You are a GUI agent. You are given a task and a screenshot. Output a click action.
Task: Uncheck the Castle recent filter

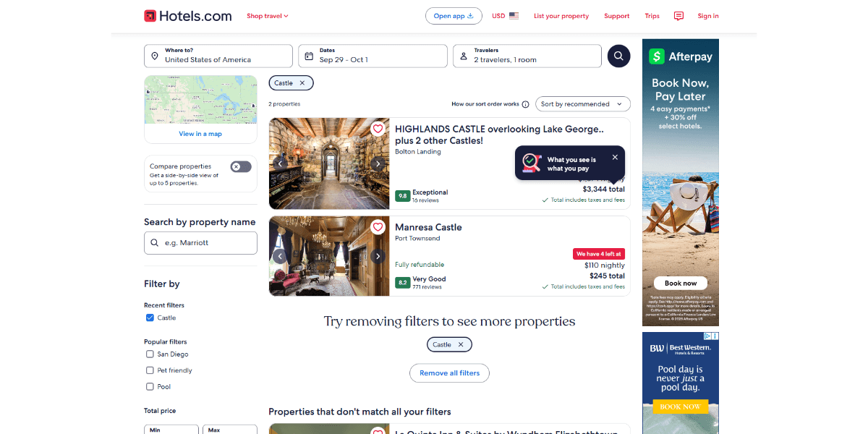click(150, 318)
